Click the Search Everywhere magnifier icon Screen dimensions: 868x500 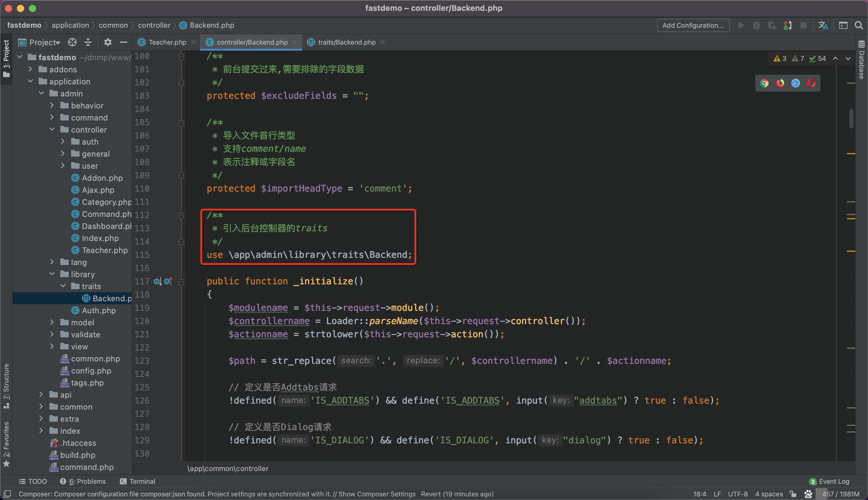(x=858, y=25)
